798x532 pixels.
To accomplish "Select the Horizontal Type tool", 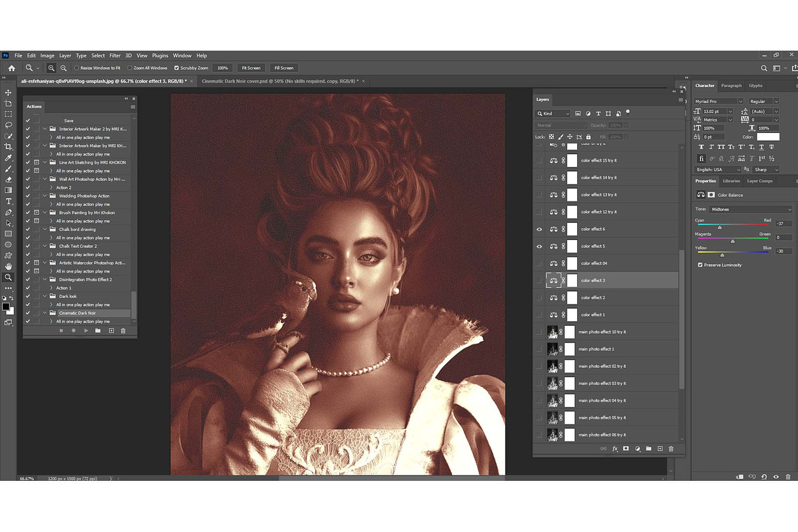I will [x=9, y=201].
